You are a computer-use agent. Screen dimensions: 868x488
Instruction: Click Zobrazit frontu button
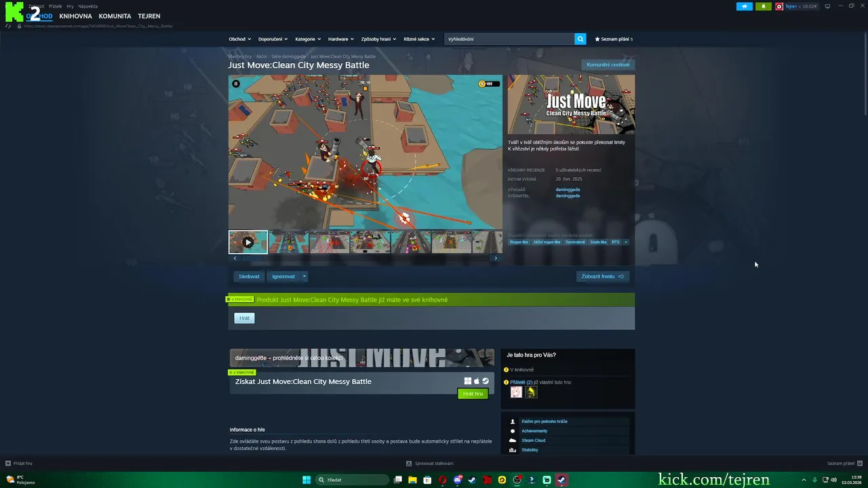(603, 277)
